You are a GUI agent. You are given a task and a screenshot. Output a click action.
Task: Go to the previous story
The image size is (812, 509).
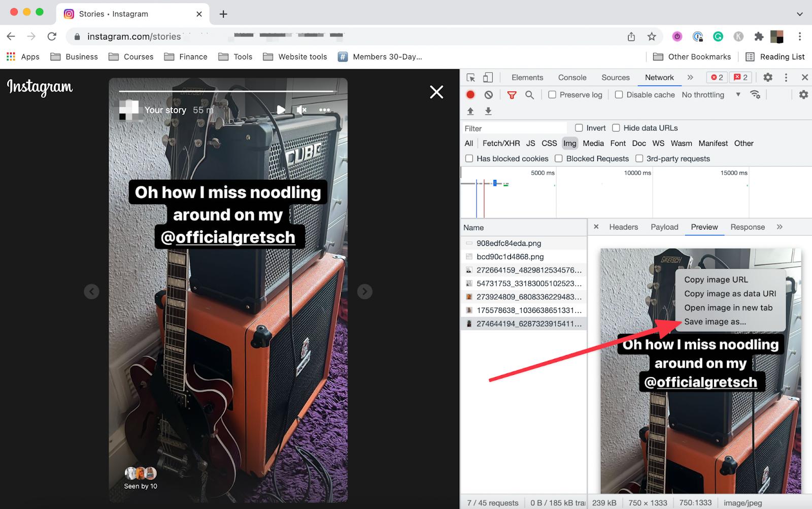click(x=91, y=292)
